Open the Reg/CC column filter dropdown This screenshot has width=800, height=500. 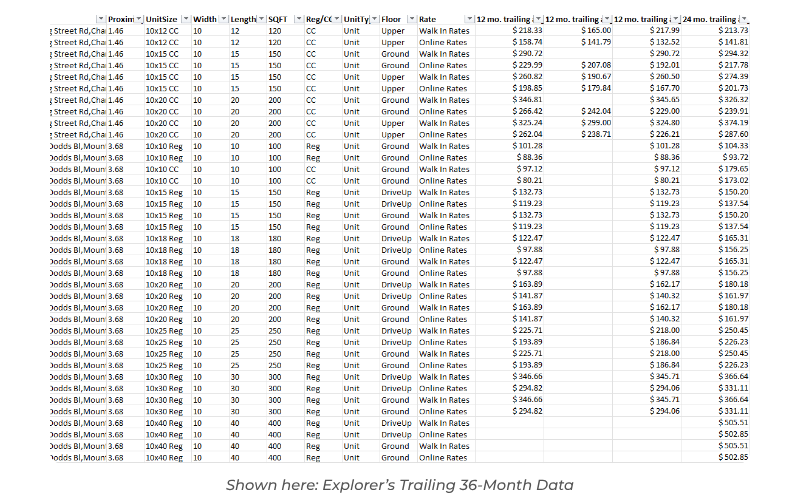336,19
